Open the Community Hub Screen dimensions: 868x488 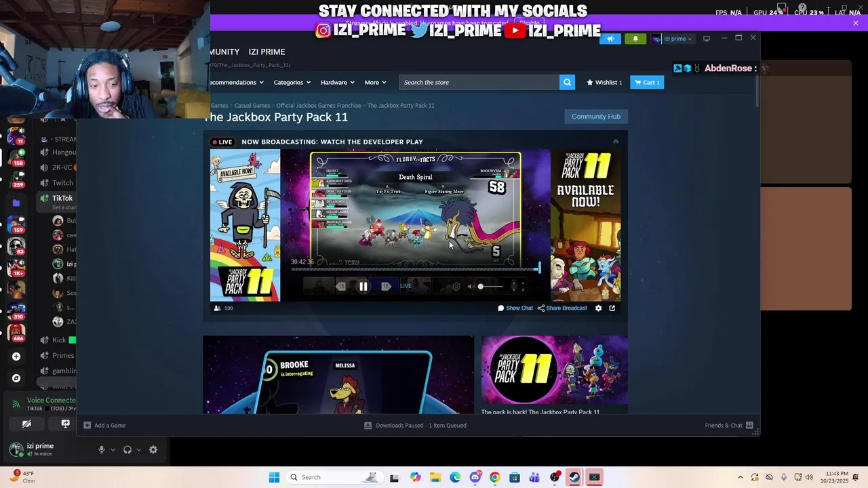596,117
